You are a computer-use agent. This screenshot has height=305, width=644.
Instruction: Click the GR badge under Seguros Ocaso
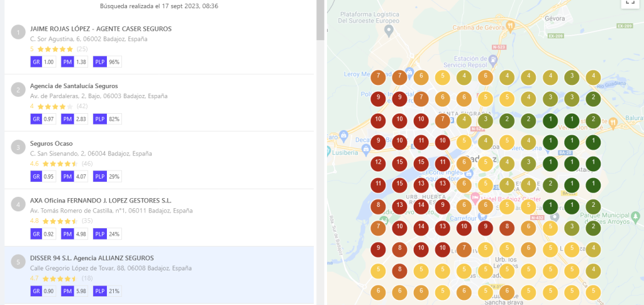coord(36,176)
